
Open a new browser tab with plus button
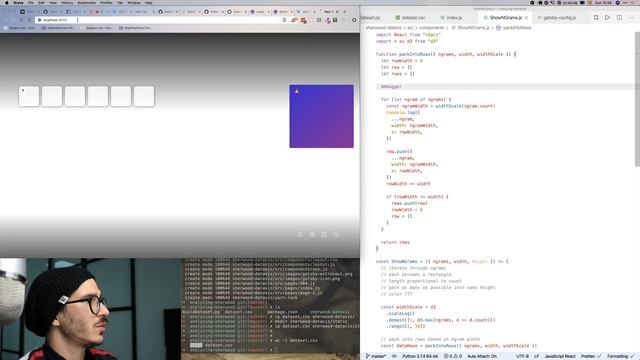pyautogui.click(x=345, y=11)
